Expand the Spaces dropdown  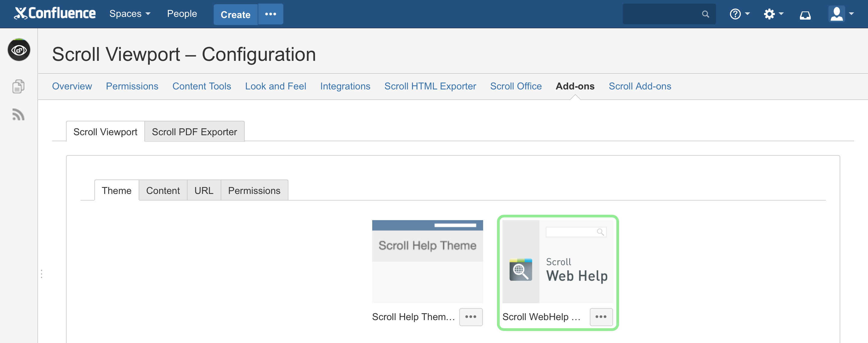point(130,14)
